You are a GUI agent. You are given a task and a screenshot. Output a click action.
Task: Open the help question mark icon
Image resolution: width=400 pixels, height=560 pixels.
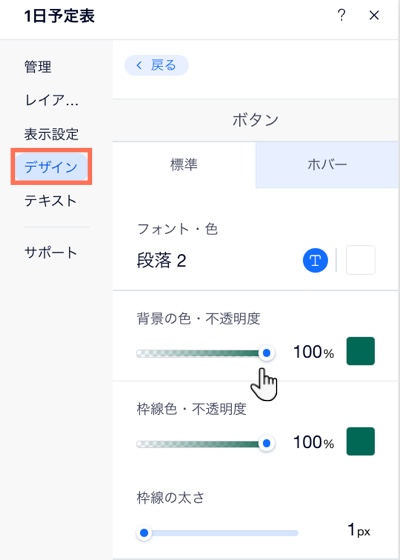(341, 15)
